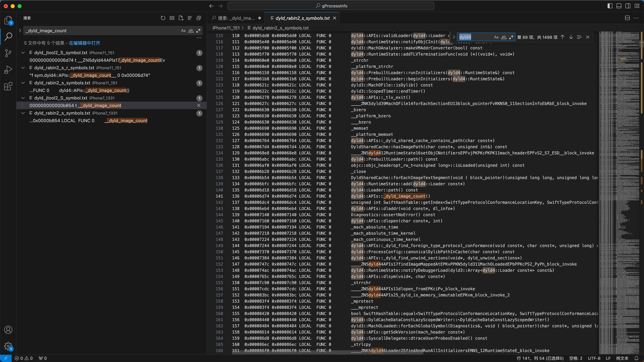The height and width of the screenshot is (362, 644).
Task: Open the Search view in activity bar
Action: click(8, 37)
